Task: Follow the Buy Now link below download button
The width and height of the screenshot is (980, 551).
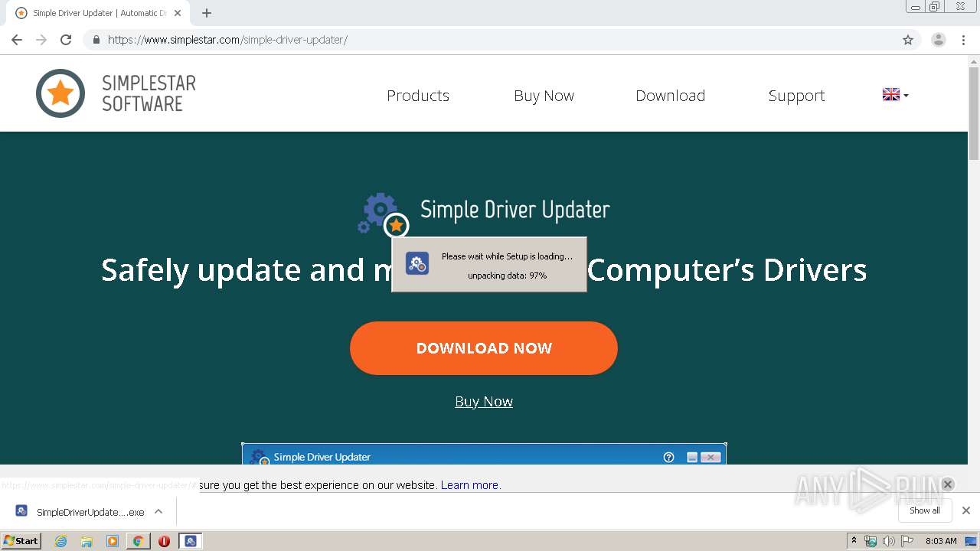Action: tap(484, 402)
